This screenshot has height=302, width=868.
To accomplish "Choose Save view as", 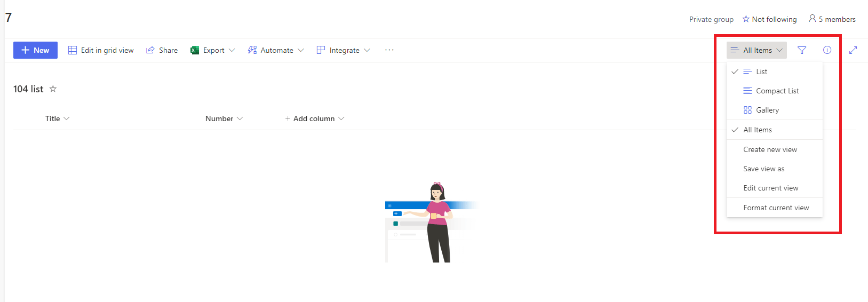I will click(775, 169).
